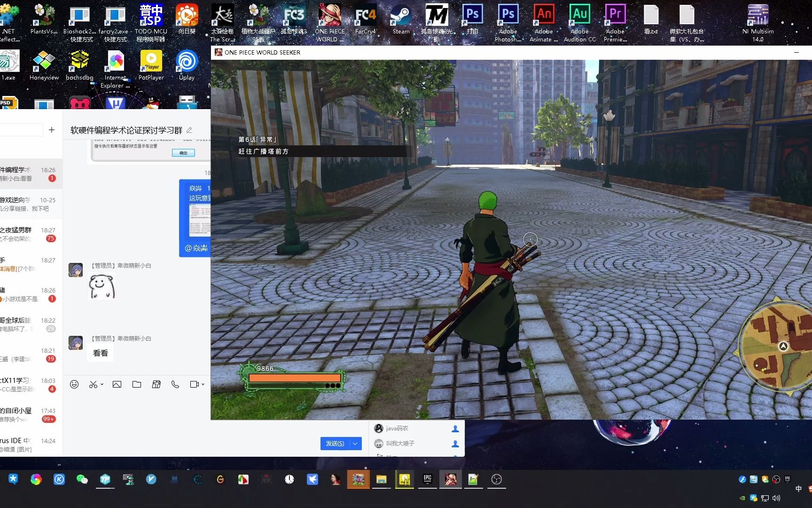Click the 发送(S) send button

point(335,444)
